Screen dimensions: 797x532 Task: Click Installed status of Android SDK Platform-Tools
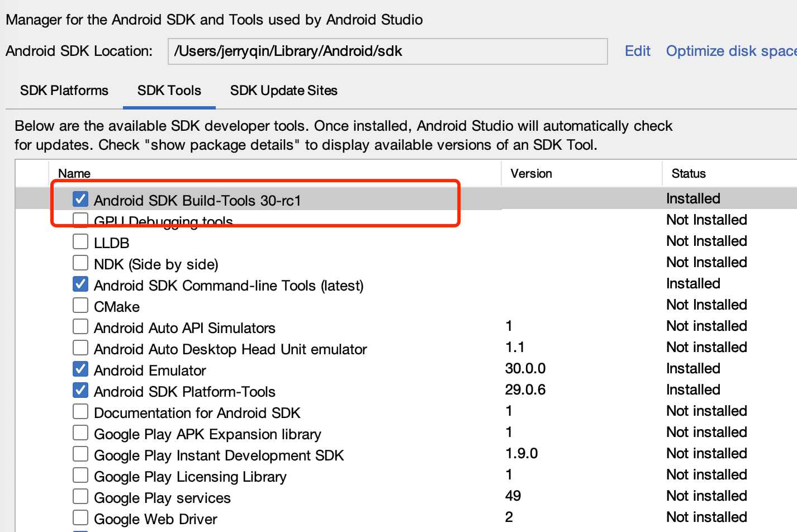pyautogui.click(x=693, y=389)
